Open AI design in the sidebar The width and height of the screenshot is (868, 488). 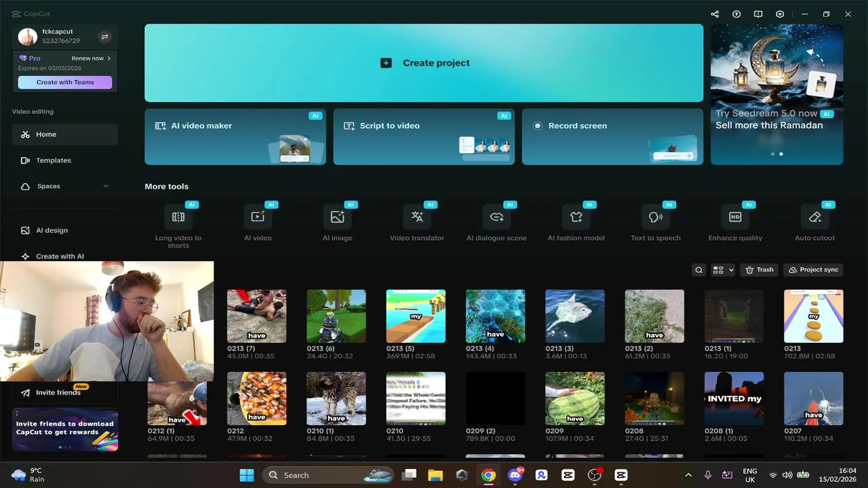(x=65, y=230)
